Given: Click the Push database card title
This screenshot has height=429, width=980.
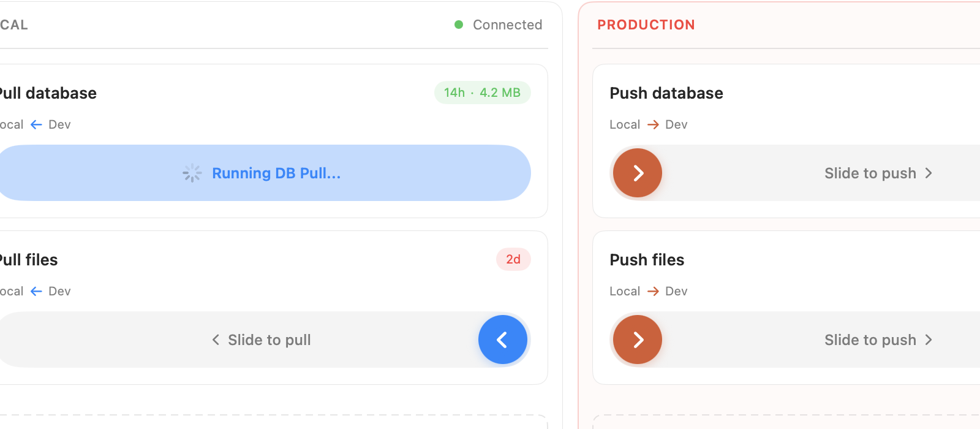Looking at the screenshot, I should (666, 93).
